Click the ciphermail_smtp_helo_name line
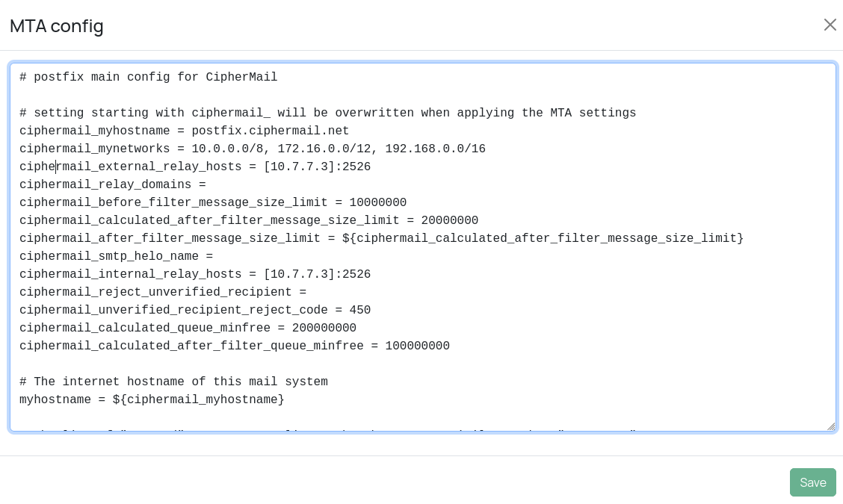Image resolution: width=843 pixels, height=504 pixels. coord(116,257)
